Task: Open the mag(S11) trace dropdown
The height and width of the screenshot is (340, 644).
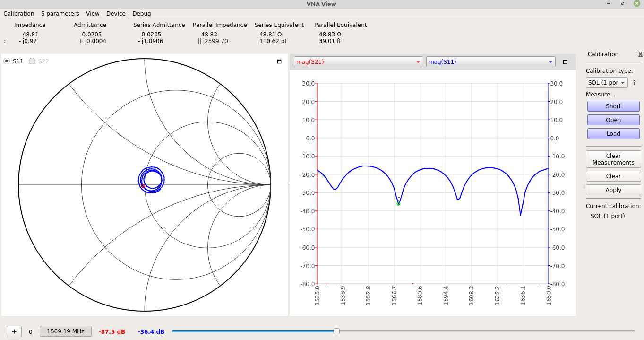Action: click(x=490, y=62)
